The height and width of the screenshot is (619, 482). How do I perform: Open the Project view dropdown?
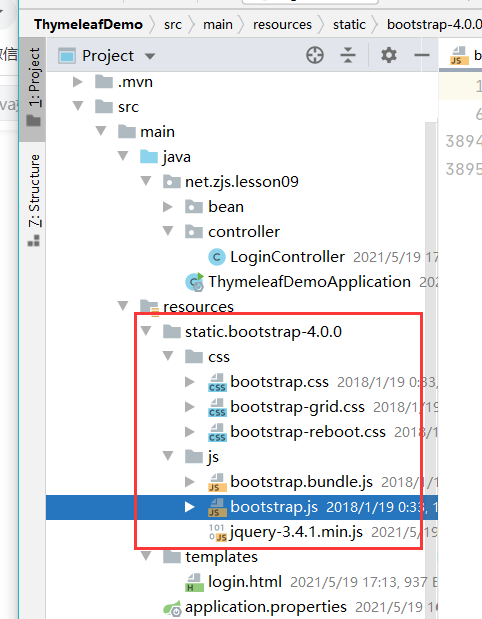150,56
